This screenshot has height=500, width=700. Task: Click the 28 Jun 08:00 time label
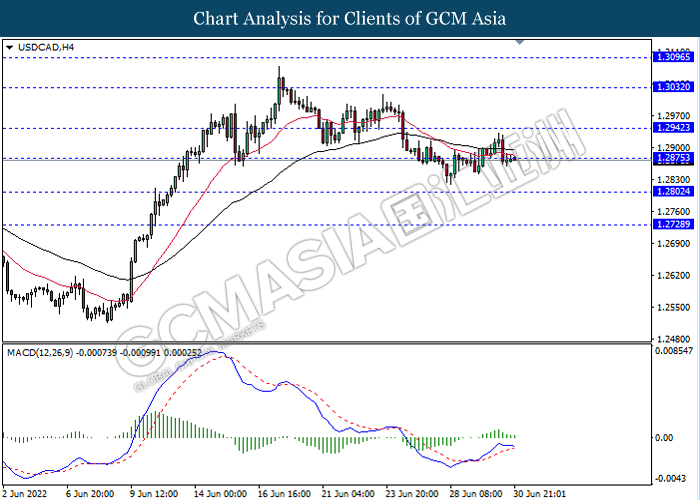pos(476,494)
